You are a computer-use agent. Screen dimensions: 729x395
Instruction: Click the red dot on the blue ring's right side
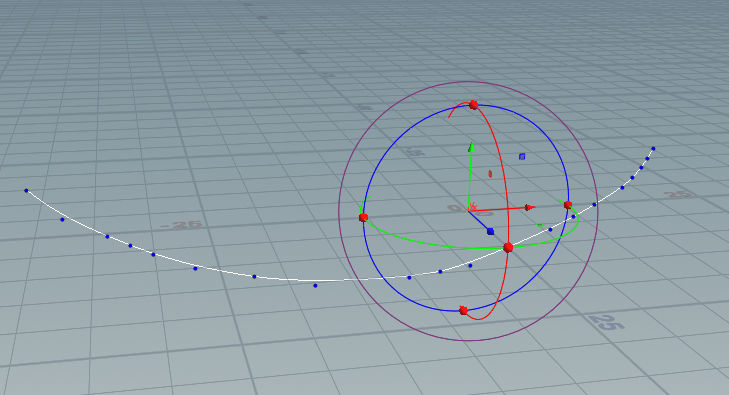pyautogui.click(x=568, y=204)
